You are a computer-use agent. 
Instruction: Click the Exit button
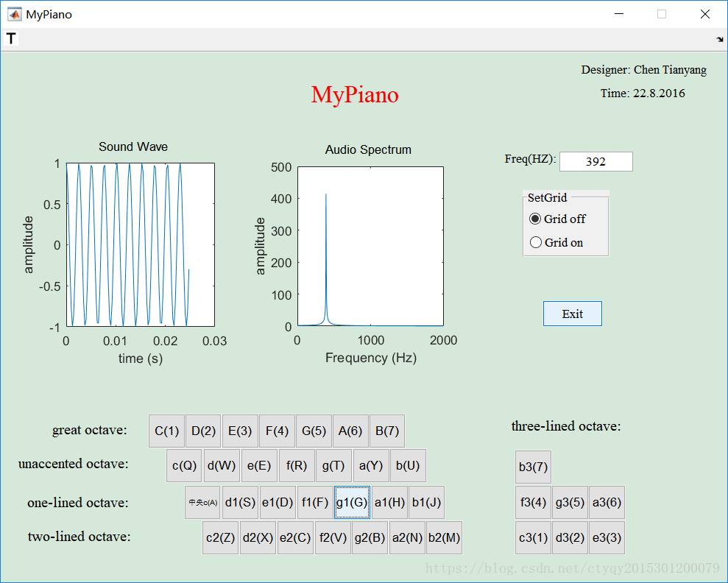[573, 314]
